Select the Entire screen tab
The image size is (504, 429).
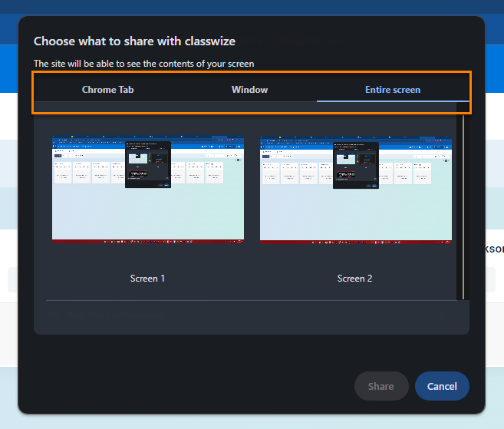(393, 90)
